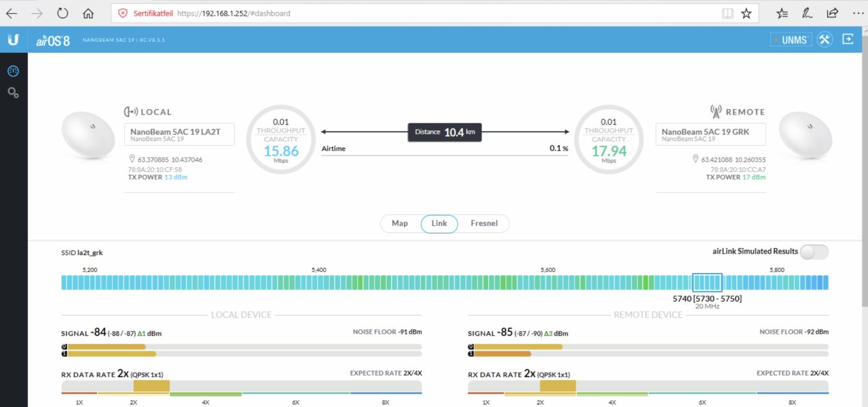Open the UNMS button
The image size is (868, 407).
[x=791, y=39]
